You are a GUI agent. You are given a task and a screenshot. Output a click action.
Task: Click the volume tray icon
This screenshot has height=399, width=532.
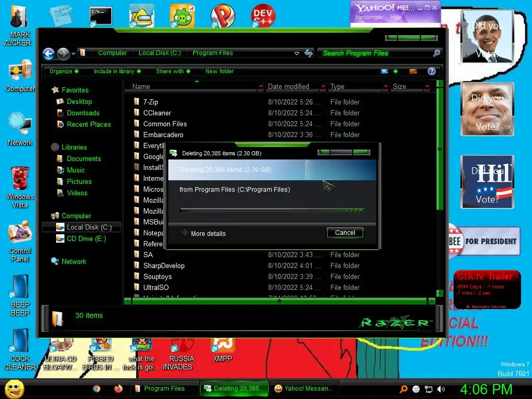(441, 389)
